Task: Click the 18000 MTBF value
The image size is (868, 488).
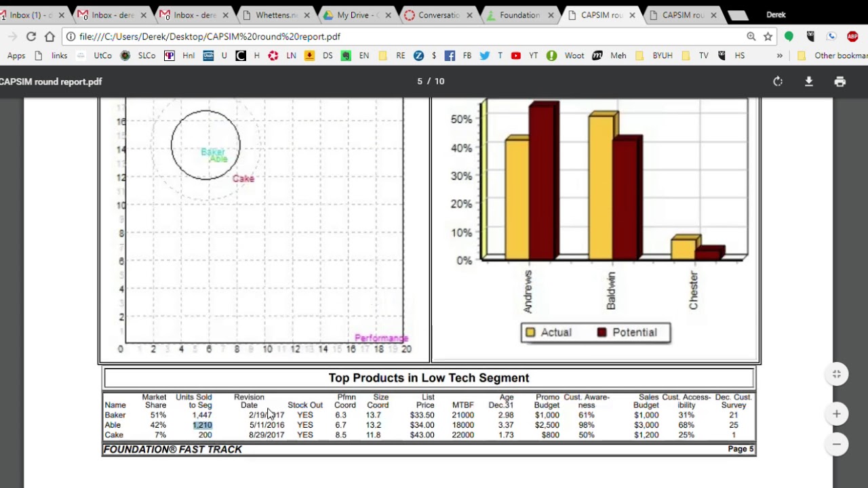Action: 463,425
